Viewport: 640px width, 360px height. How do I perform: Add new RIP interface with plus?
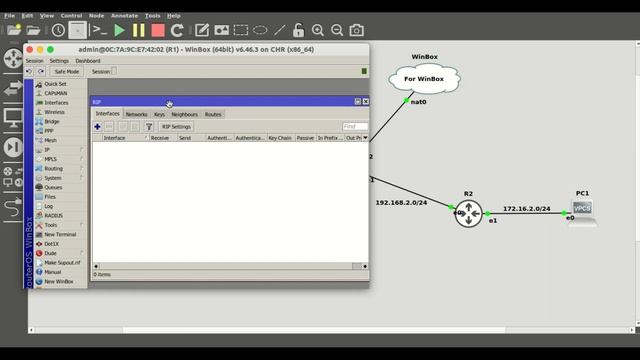click(x=97, y=127)
